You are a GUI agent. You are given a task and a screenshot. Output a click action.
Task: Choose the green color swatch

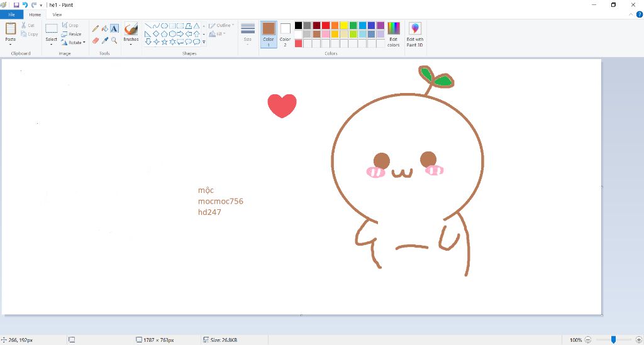[x=353, y=25]
